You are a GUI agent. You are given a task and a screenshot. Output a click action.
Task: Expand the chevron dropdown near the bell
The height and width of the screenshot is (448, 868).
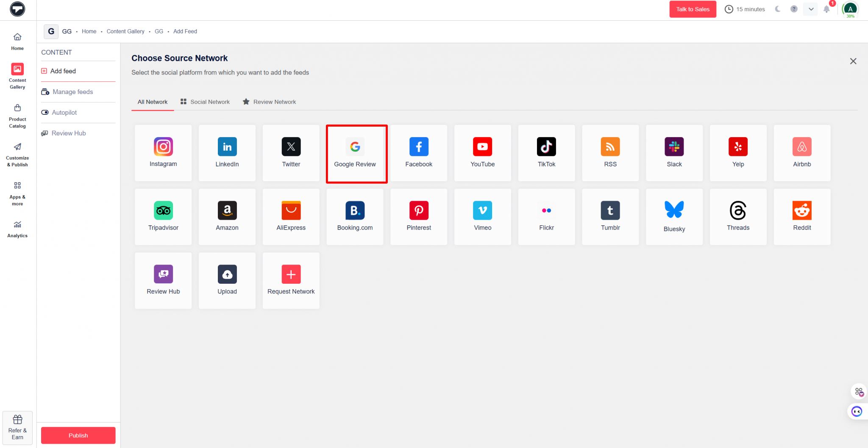(810, 9)
